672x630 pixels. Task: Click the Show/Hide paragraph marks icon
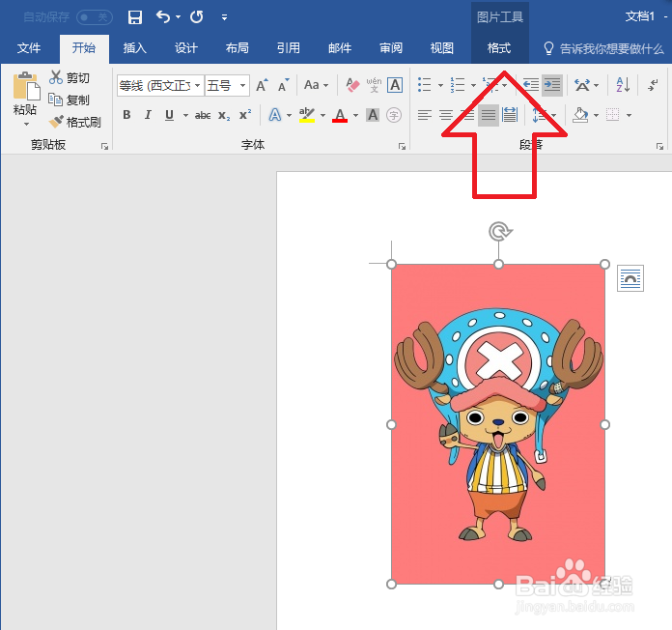pos(653,84)
